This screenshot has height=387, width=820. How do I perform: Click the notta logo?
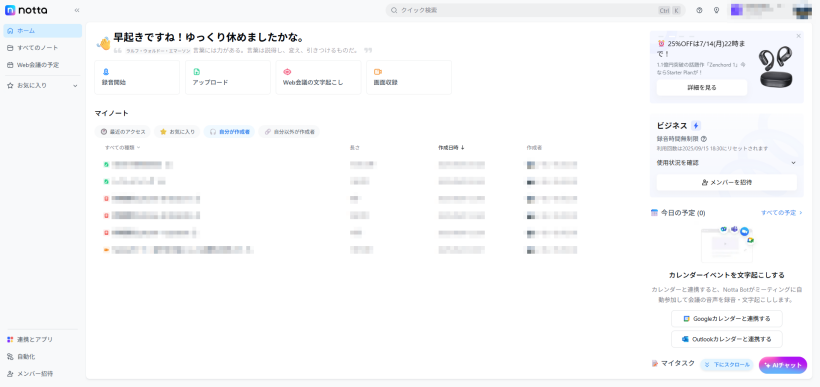pyautogui.click(x=26, y=10)
